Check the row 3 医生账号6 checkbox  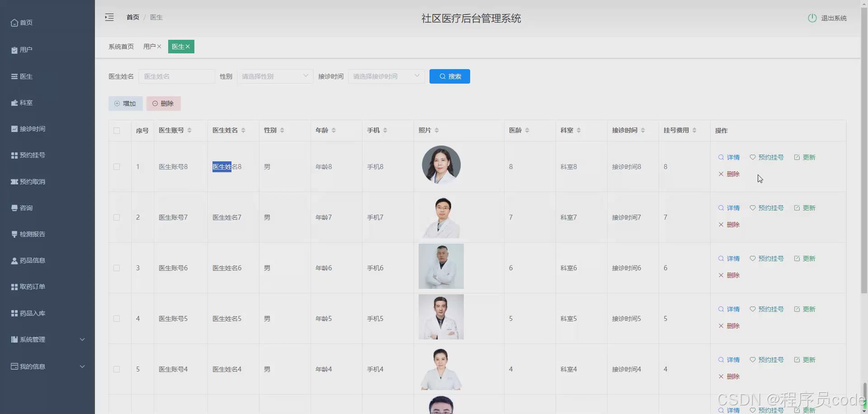(x=117, y=268)
